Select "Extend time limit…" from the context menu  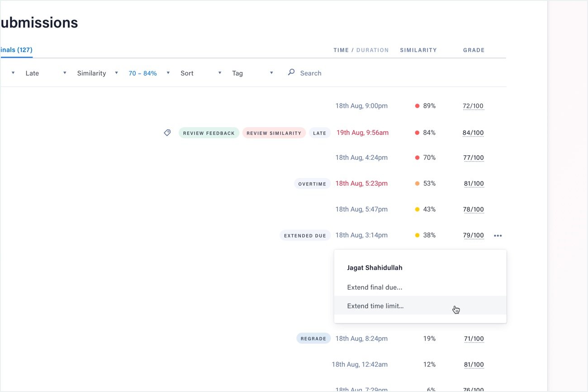[x=375, y=306]
